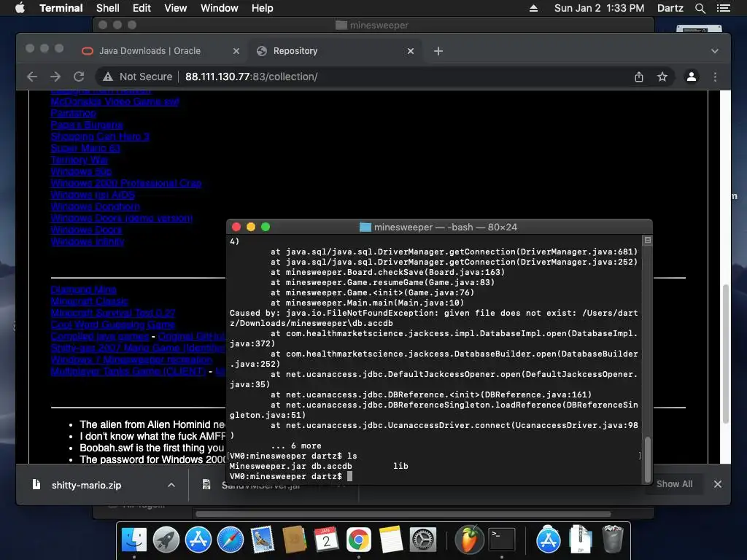
Task: Open Control Center list in menu bar
Action: 723,8
